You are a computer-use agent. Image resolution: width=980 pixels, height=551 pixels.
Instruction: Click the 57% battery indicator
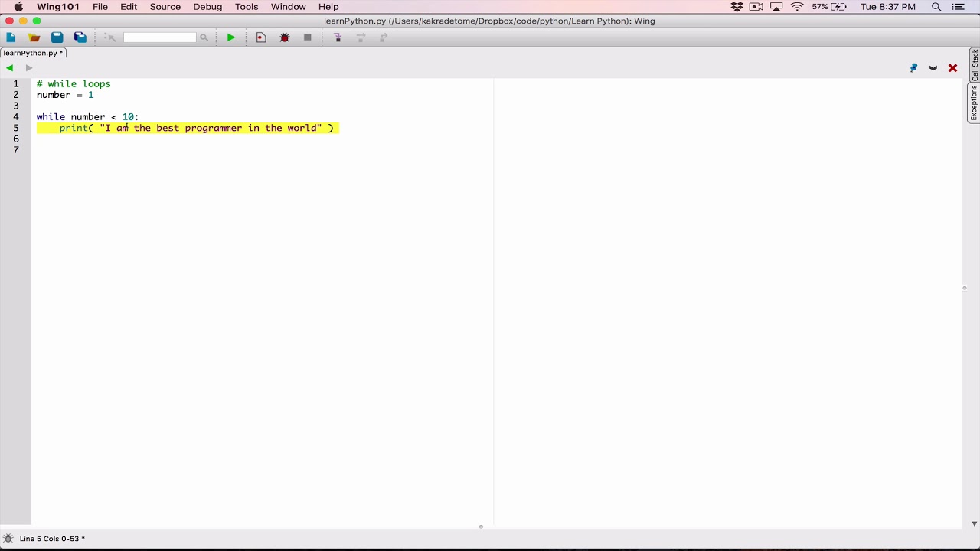829,7
